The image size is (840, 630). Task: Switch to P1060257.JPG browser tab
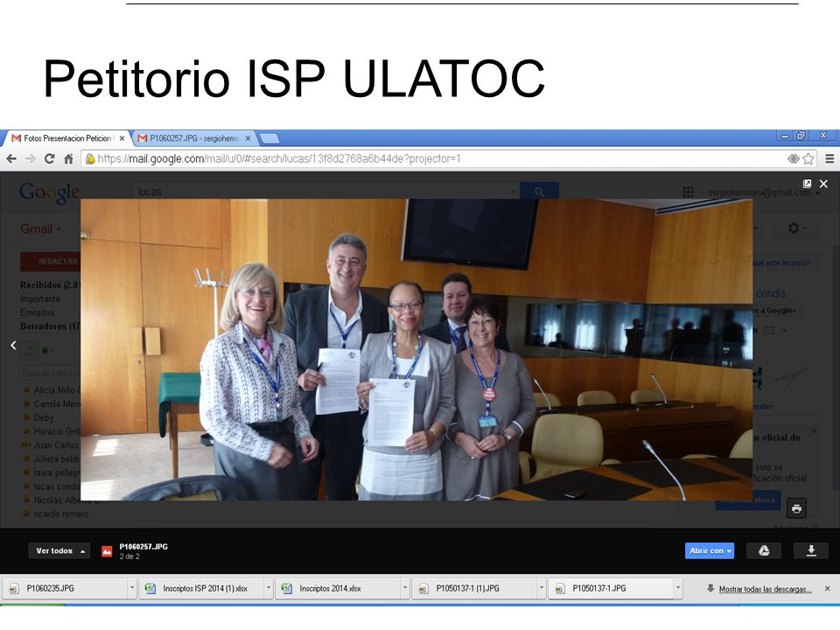tap(194, 138)
